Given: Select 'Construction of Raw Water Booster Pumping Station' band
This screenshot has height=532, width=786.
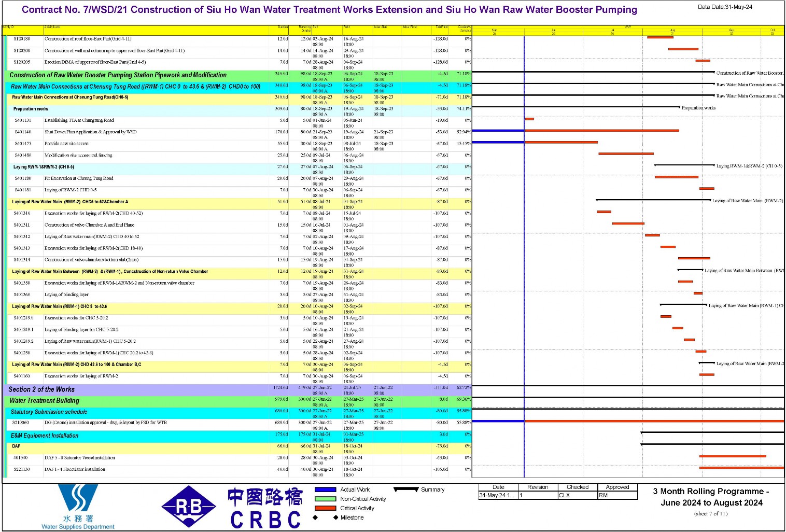Looking at the screenshot, I should tap(238, 75).
